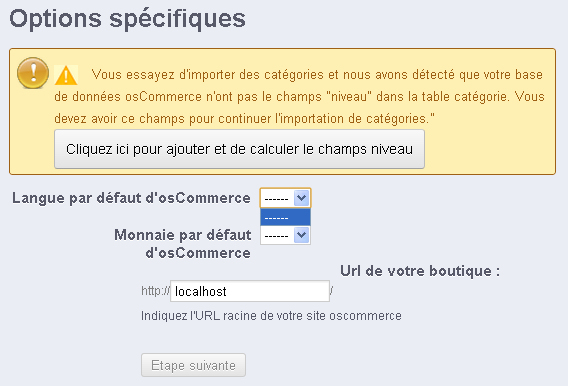Click 'Cliquez ici pour ajouter et de calculer le champs niveau'
Image resolution: width=568 pixels, height=386 pixels.
[x=239, y=149]
